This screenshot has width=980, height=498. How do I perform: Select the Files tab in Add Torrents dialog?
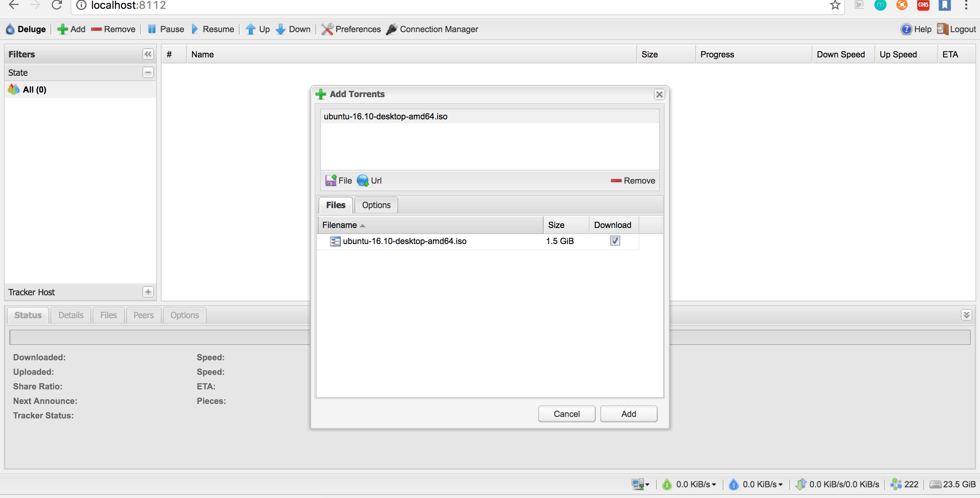(335, 205)
